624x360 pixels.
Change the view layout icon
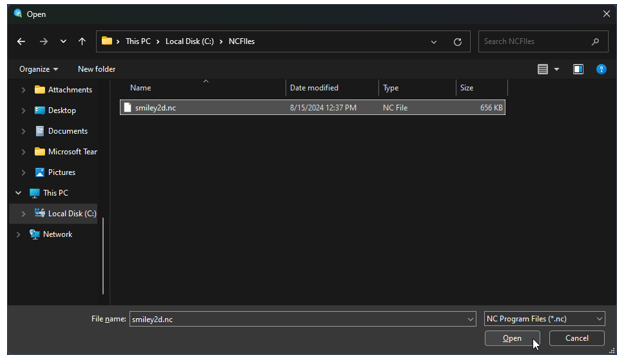point(542,69)
